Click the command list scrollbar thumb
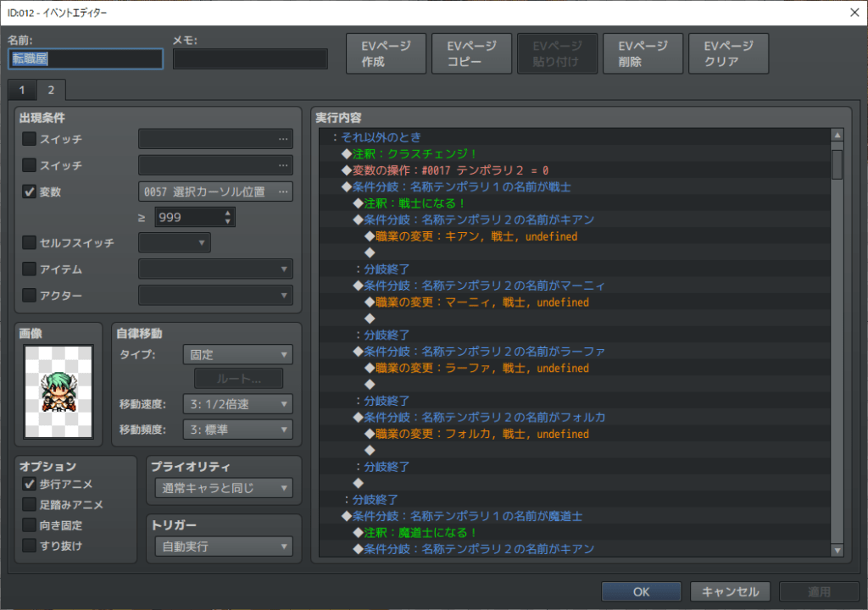 (837, 164)
